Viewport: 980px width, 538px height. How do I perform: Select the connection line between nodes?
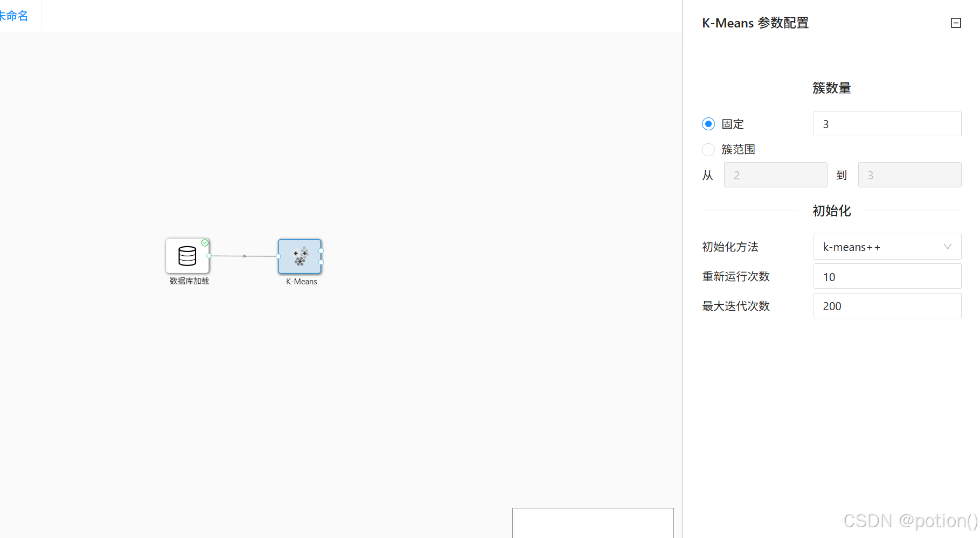[x=244, y=256]
